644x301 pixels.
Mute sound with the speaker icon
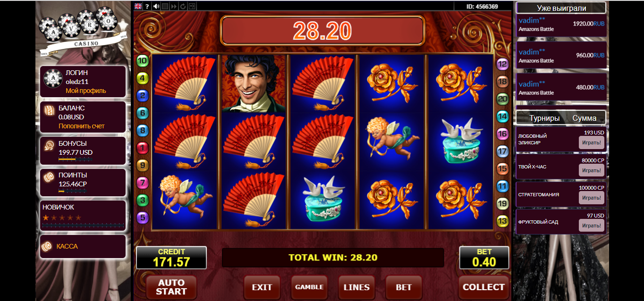156,6
